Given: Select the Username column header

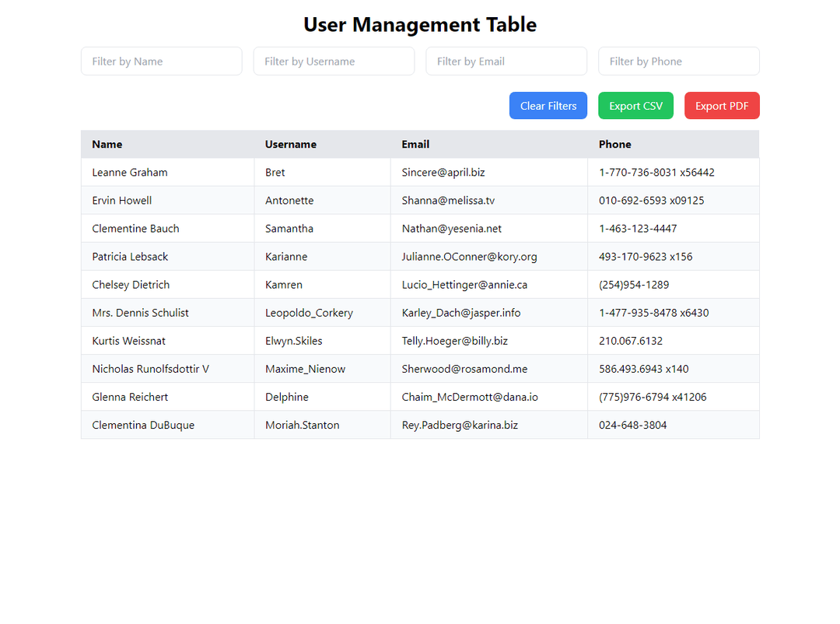Looking at the screenshot, I should pyautogui.click(x=291, y=144).
